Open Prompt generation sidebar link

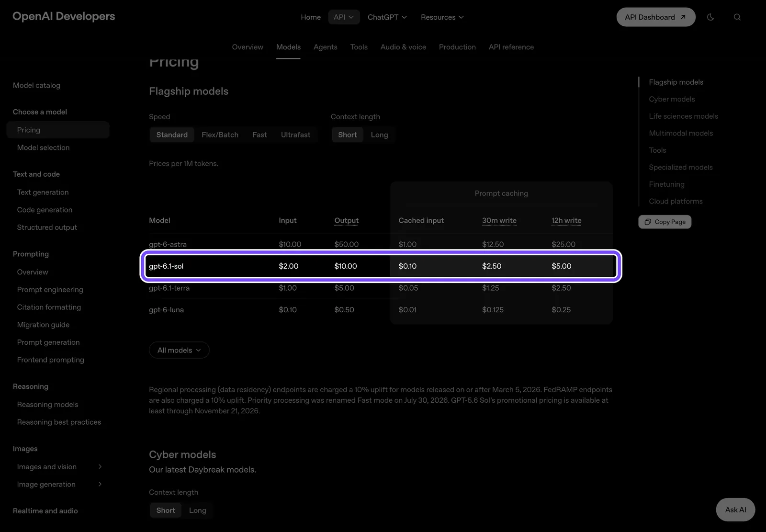pos(48,342)
